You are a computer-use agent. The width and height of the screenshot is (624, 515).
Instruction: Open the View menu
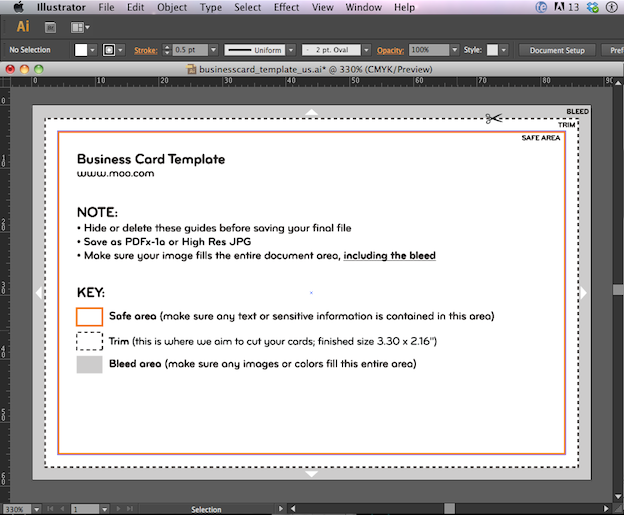(322, 7)
